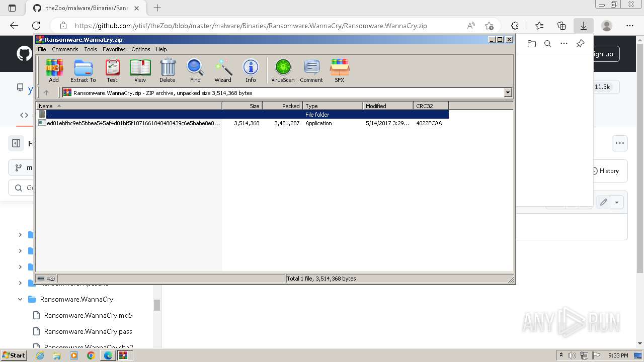Collapse the Ransomware.WannaCry folder

click(x=20, y=299)
